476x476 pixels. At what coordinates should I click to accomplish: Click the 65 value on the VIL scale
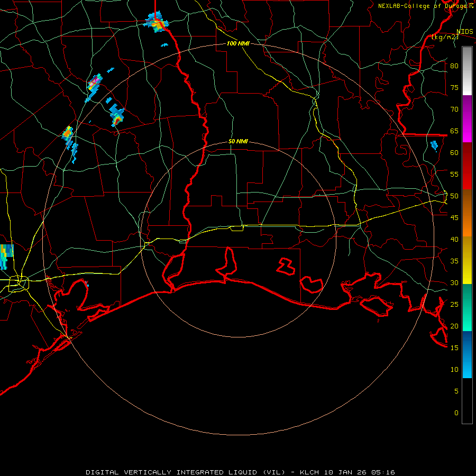click(x=454, y=131)
